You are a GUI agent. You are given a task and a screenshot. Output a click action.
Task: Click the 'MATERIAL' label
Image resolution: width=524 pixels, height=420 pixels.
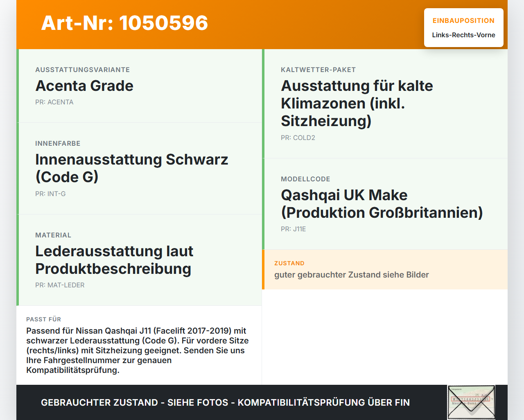[53, 235]
